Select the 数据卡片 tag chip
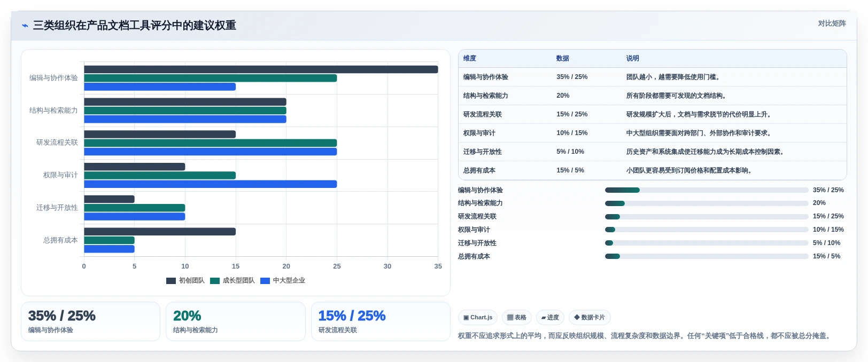868x362 pixels. (590, 317)
